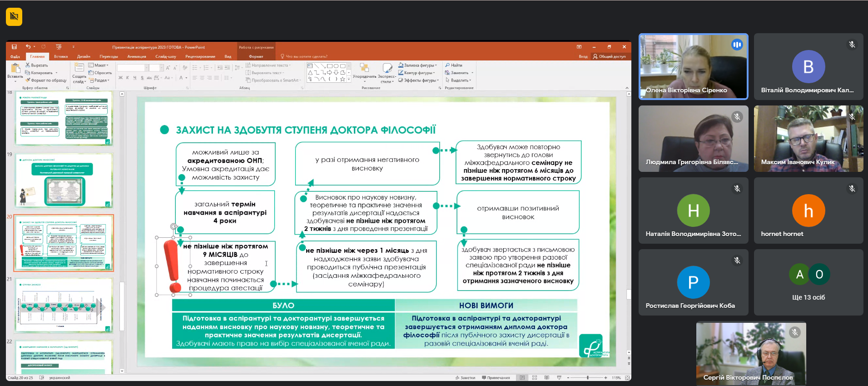Click Сбросить reset slide button

coord(100,73)
